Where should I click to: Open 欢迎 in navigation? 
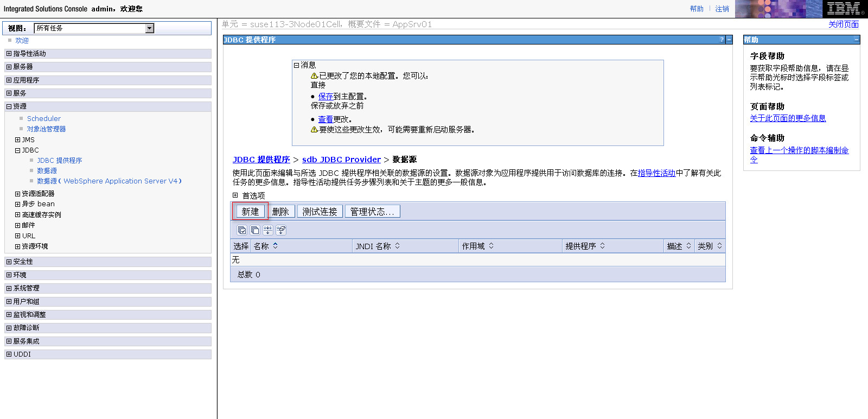click(x=22, y=41)
